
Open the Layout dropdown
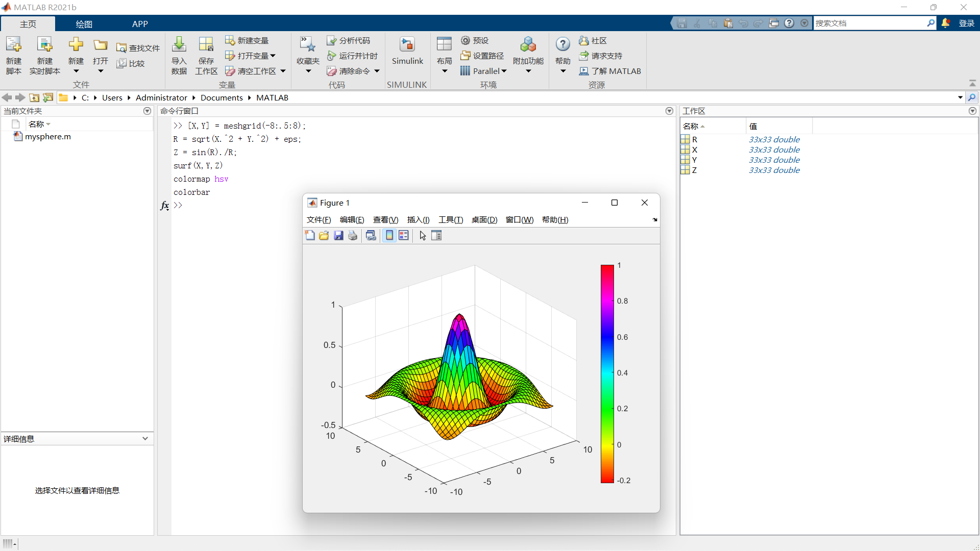[x=445, y=71]
